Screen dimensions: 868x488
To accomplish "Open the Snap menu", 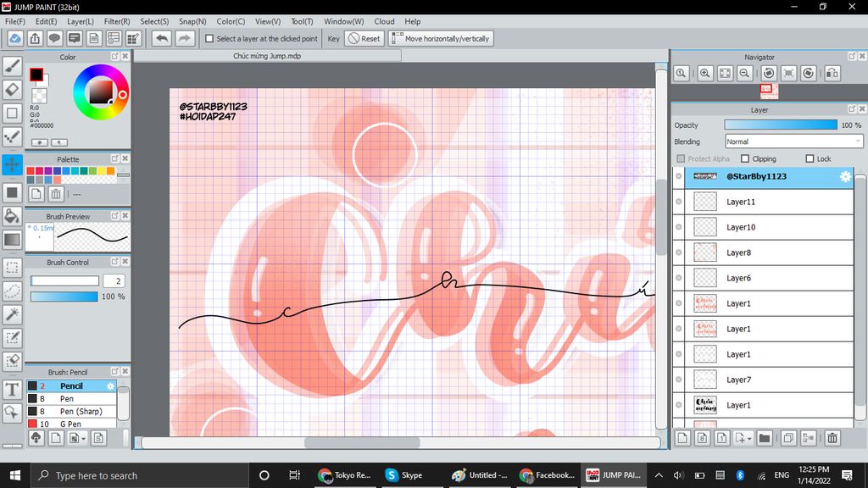I will (x=192, y=21).
